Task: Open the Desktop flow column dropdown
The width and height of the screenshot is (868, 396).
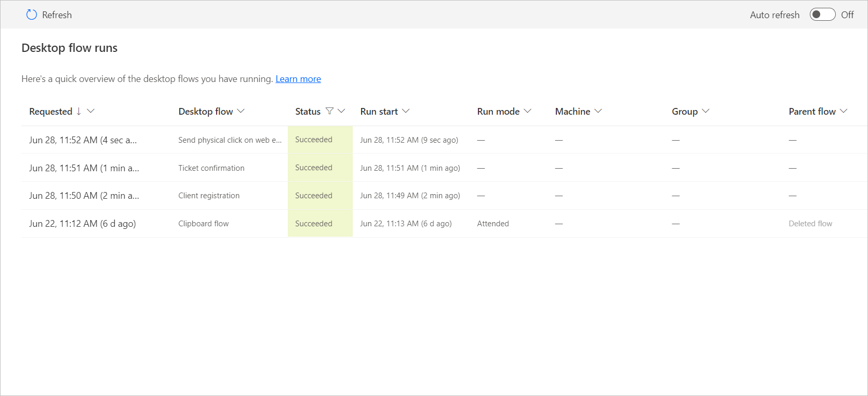Action: (241, 111)
